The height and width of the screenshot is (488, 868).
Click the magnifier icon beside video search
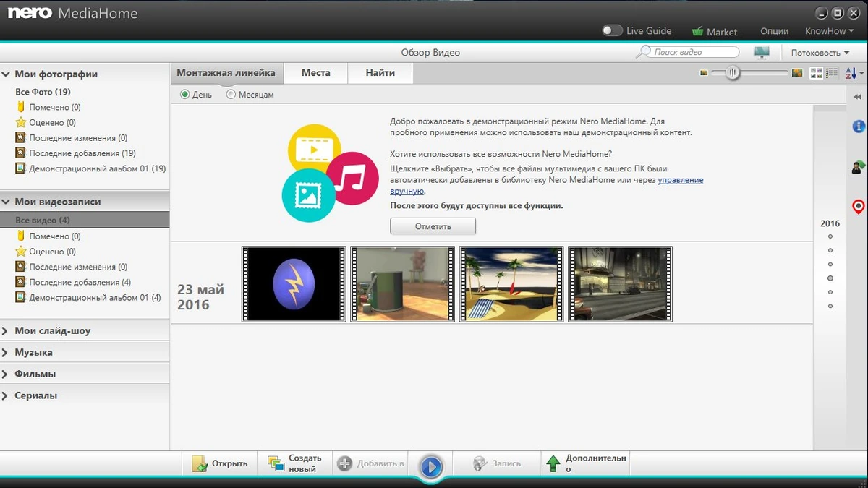point(643,52)
